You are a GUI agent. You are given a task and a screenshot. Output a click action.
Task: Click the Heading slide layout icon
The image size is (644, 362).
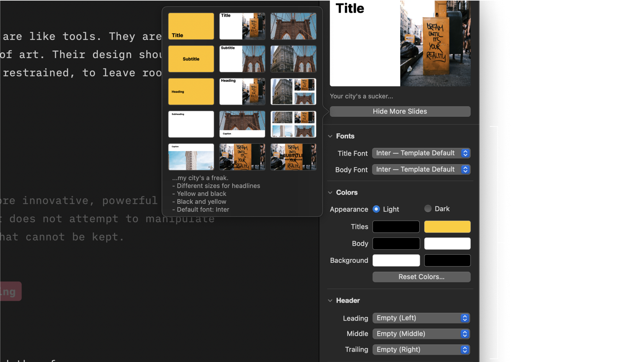coord(191,91)
